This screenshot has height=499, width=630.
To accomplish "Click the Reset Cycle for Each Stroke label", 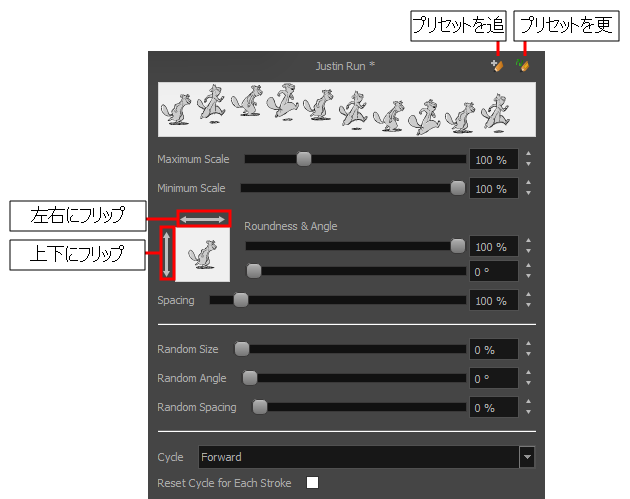I will pos(224,483).
